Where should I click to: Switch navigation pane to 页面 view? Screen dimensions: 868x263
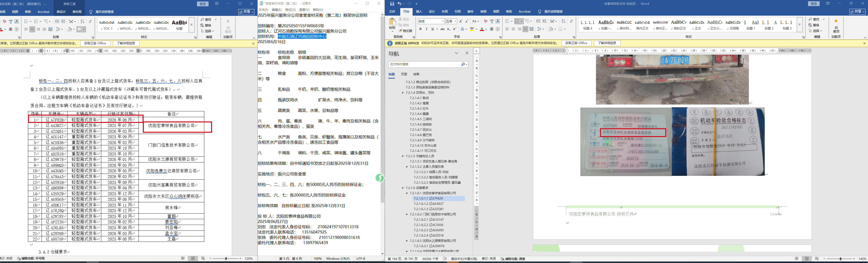tap(404, 74)
